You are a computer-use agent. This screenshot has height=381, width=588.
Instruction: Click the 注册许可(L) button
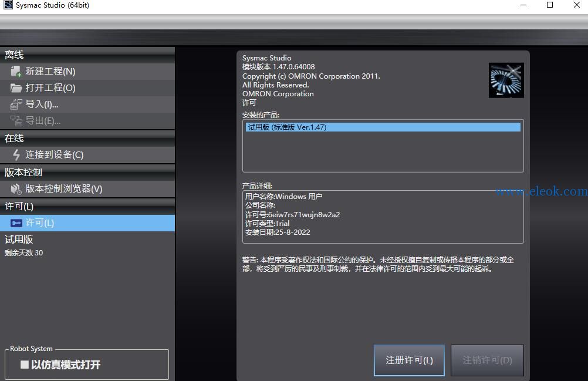pyautogui.click(x=409, y=360)
